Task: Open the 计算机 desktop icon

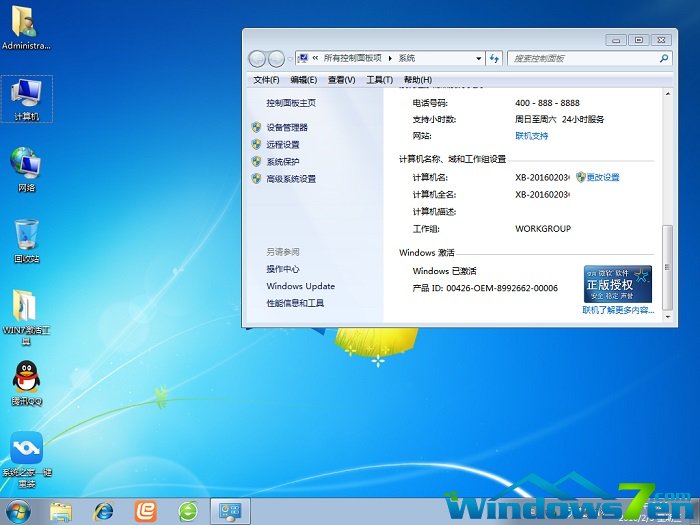Action: (27, 99)
